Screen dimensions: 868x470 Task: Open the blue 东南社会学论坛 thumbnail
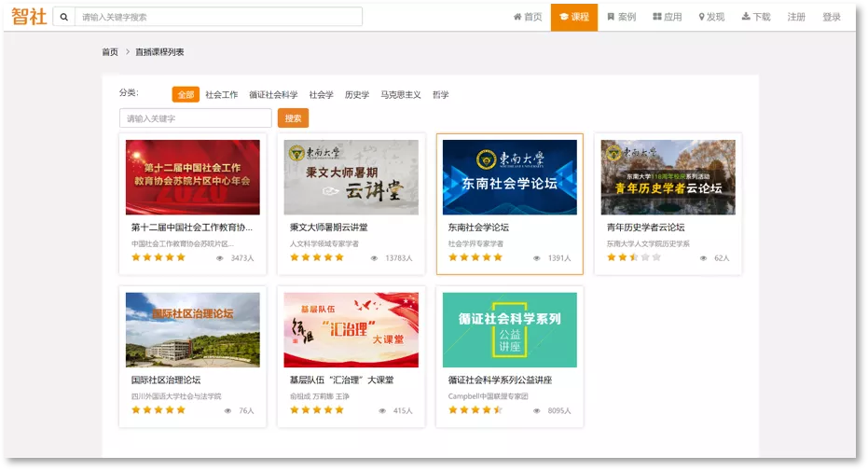[x=509, y=177]
